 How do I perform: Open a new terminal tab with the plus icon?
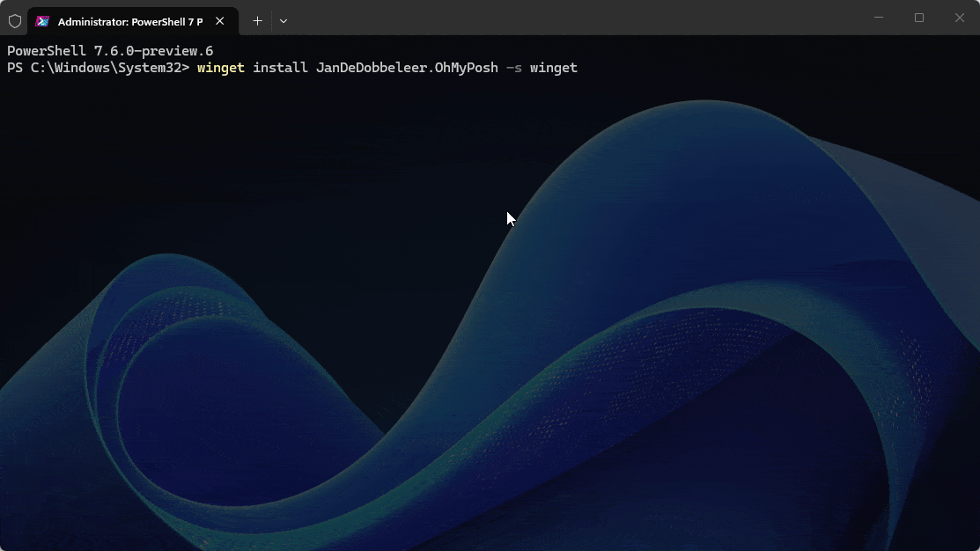pyautogui.click(x=257, y=20)
